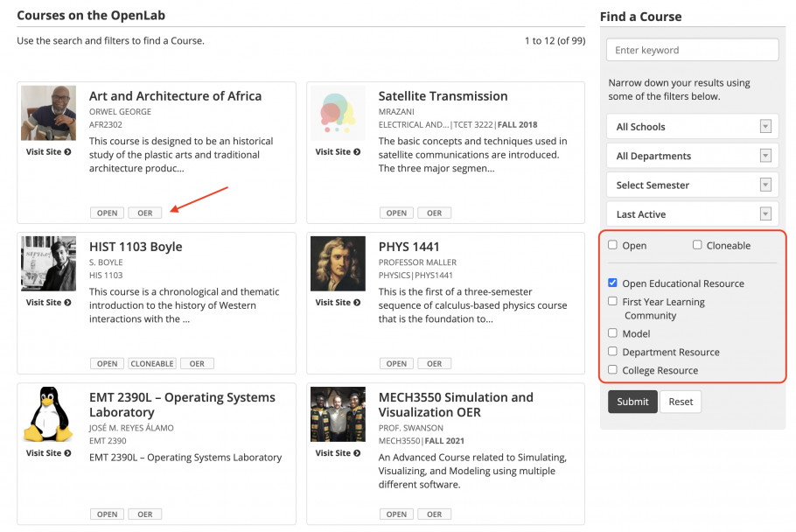This screenshot has width=796, height=532.
Task: Click OER badge on HIST 1103 Boyle card
Action: [197, 363]
